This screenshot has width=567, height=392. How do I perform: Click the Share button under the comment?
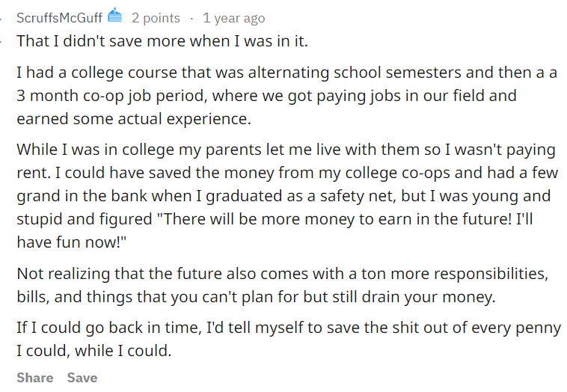point(34,378)
